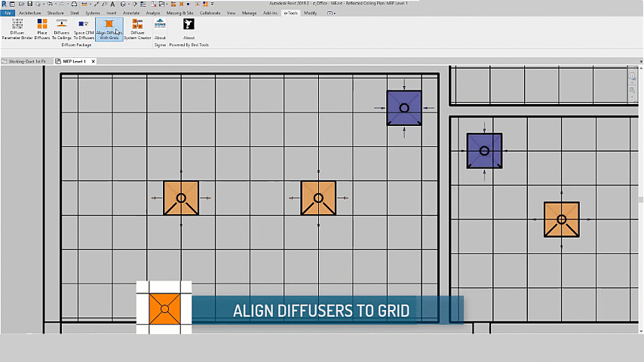Open the Diffuser Parameter Binder tool
This screenshot has width=644, height=362.
tap(17, 29)
